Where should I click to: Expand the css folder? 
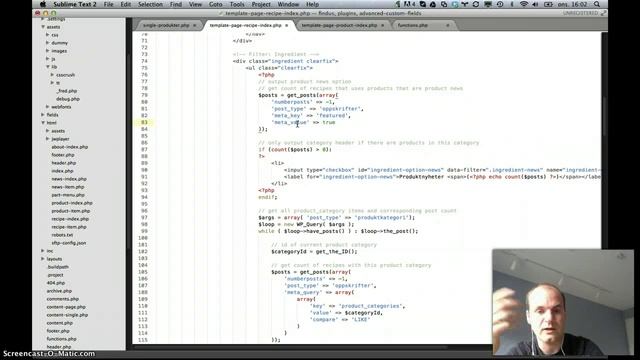click(48, 35)
